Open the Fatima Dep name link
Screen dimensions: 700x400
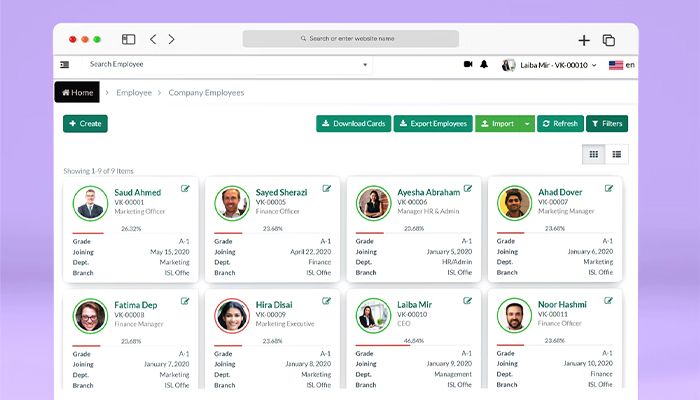[136, 305]
